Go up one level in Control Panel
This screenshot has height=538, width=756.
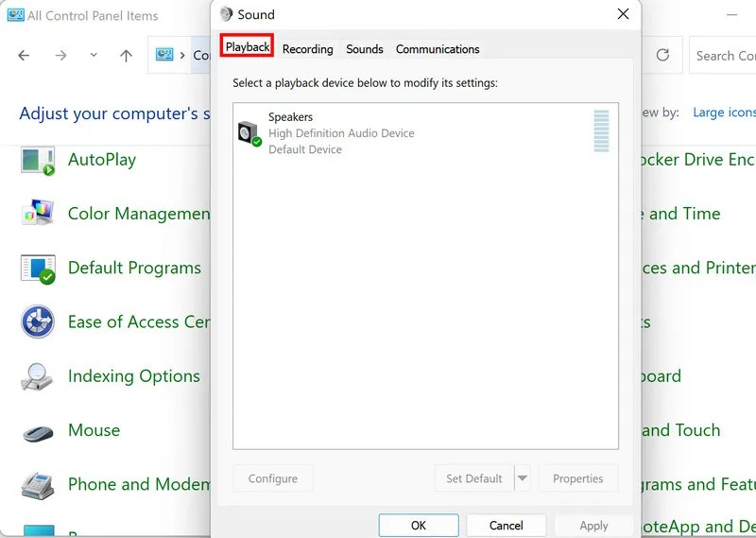click(x=126, y=56)
